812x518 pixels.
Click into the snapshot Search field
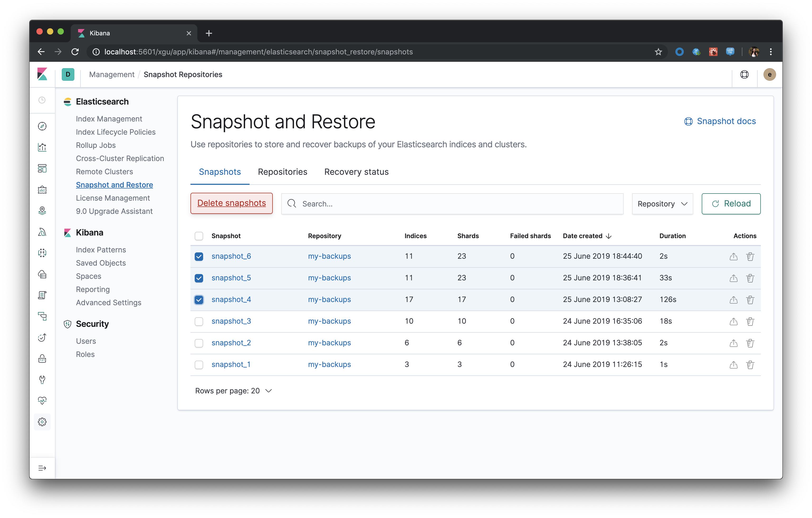pos(452,204)
